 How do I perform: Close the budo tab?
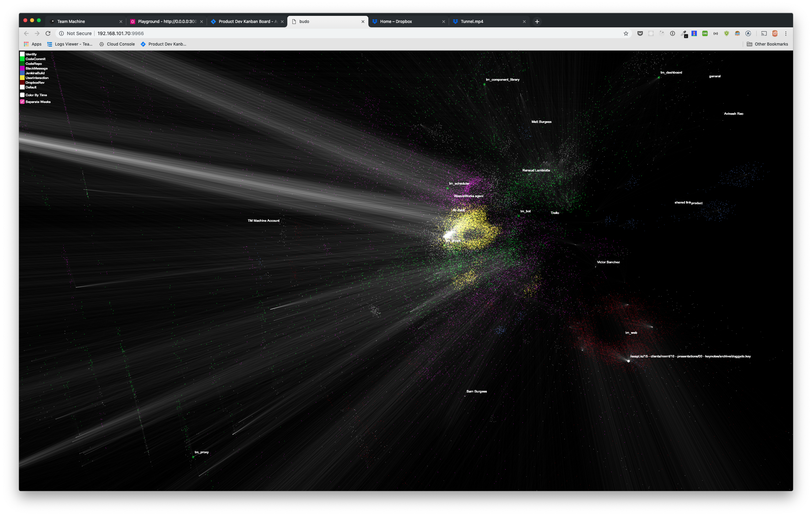pyautogui.click(x=363, y=22)
